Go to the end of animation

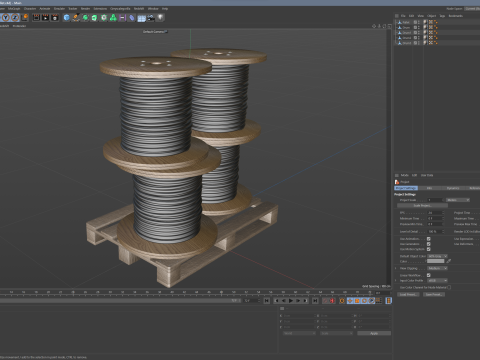click(315, 301)
